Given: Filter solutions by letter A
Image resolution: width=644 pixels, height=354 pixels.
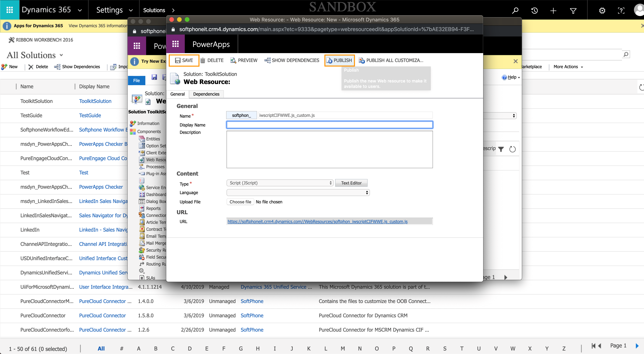Looking at the screenshot, I should click(139, 349).
